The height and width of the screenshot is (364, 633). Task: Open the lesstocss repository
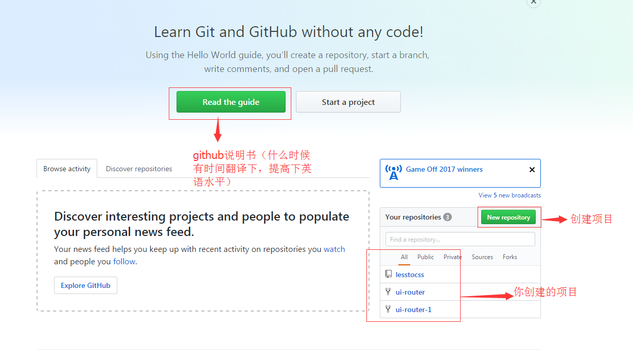click(x=410, y=275)
